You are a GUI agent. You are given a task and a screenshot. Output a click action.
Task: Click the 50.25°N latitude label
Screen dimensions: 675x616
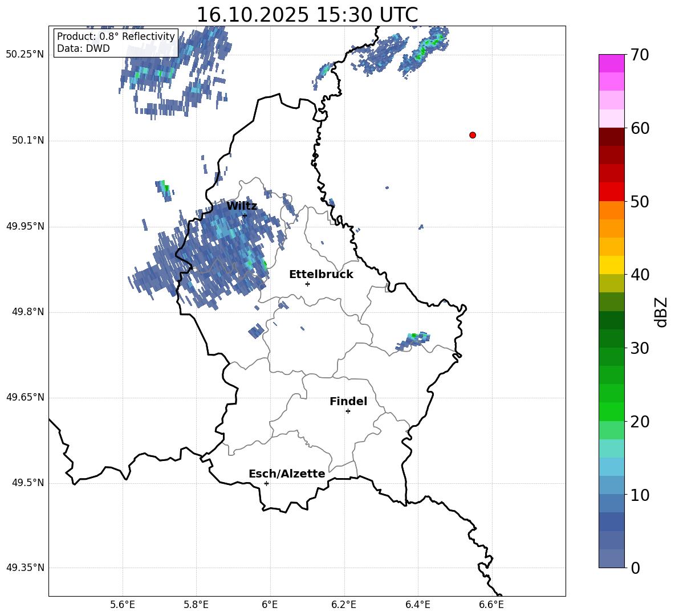pyautogui.click(x=25, y=55)
